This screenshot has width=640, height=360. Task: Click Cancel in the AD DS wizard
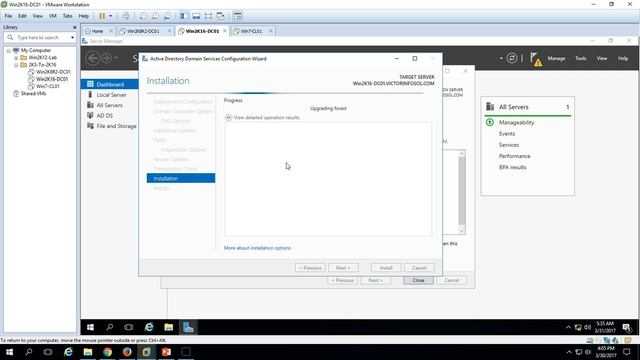(x=419, y=268)
